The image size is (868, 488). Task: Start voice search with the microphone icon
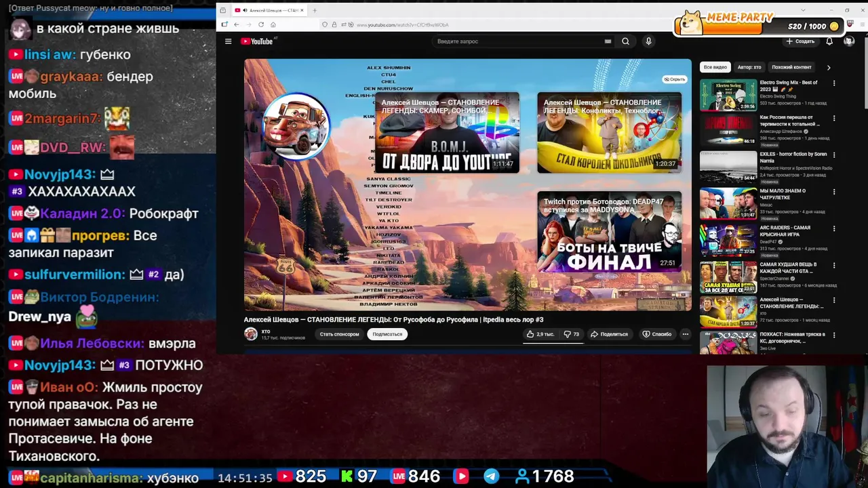coord(648,41)
